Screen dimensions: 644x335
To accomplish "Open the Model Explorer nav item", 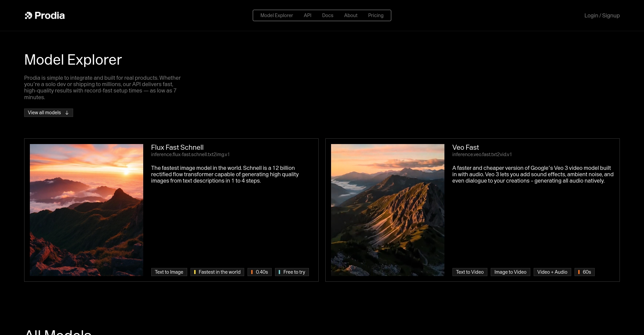I will coord(276,15).
